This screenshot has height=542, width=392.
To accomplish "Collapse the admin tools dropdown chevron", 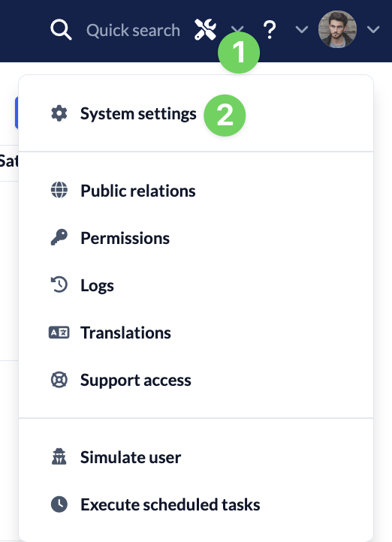I will click(237, 29).
